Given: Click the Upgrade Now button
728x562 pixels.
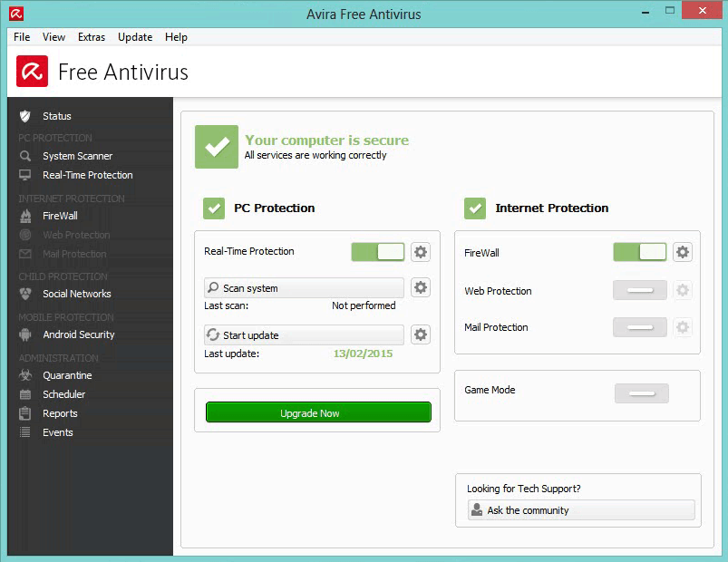Looking at the screenshot, I should click(x=317, y=412).
